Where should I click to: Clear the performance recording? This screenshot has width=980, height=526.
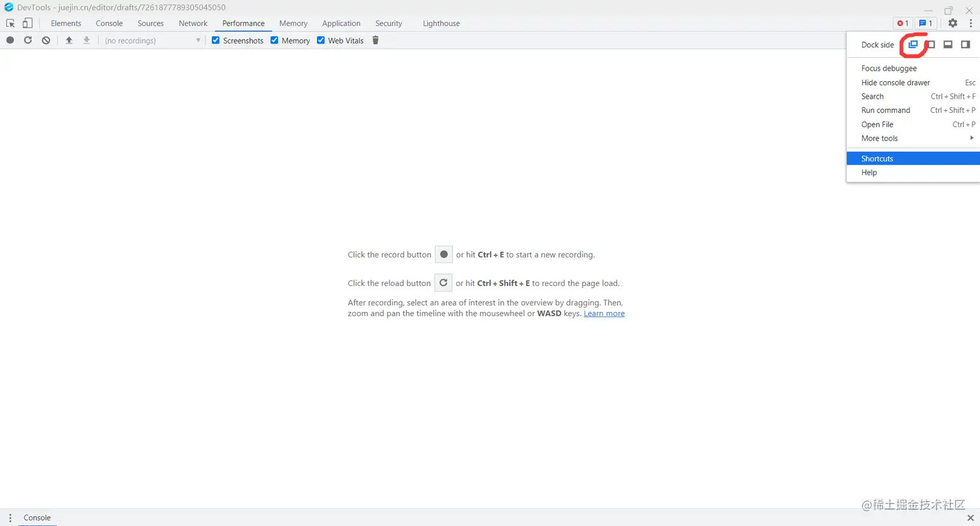coord(46,40)
